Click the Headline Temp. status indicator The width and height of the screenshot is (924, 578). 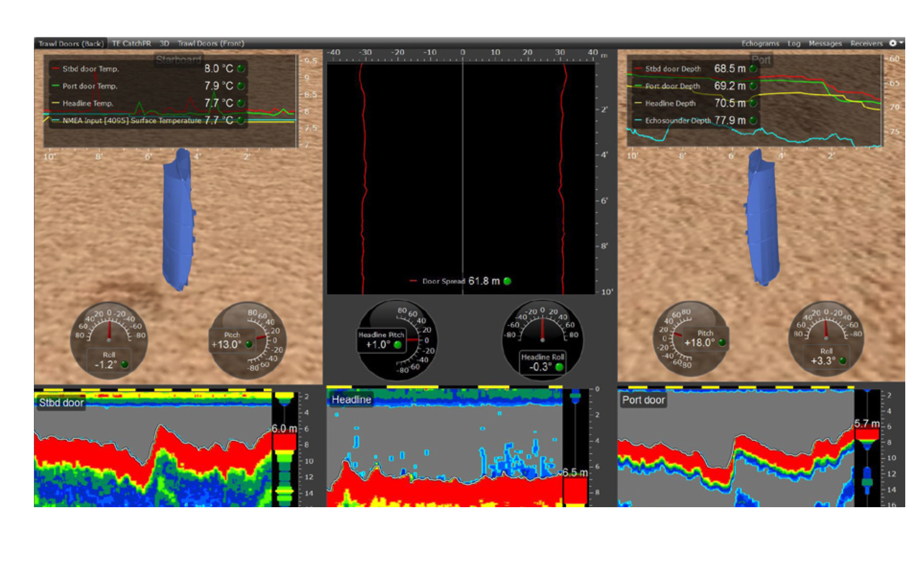coord(241,103)
